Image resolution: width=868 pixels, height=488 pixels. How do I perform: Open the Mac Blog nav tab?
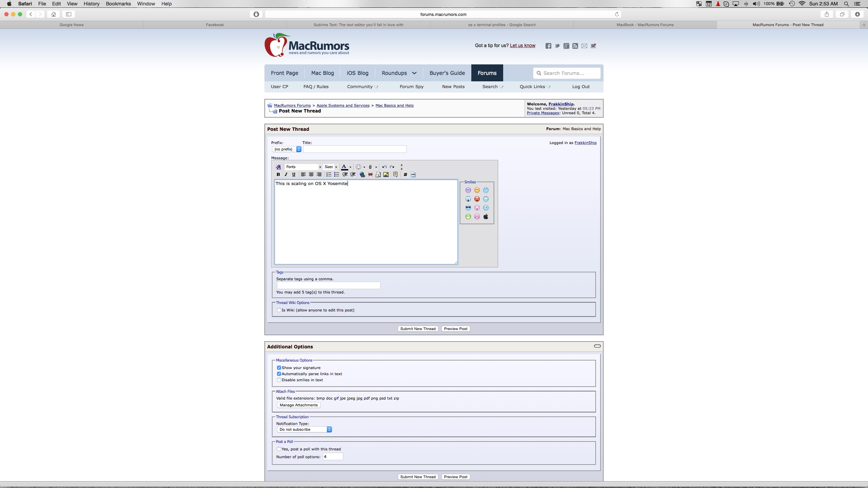point(322,73)
